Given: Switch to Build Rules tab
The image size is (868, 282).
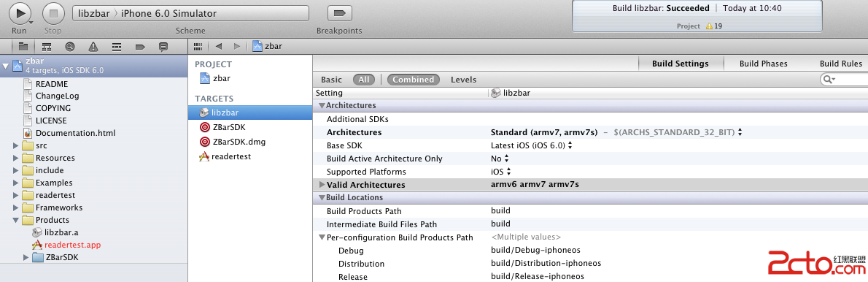Looking at the screenshot, I should 840,64.
